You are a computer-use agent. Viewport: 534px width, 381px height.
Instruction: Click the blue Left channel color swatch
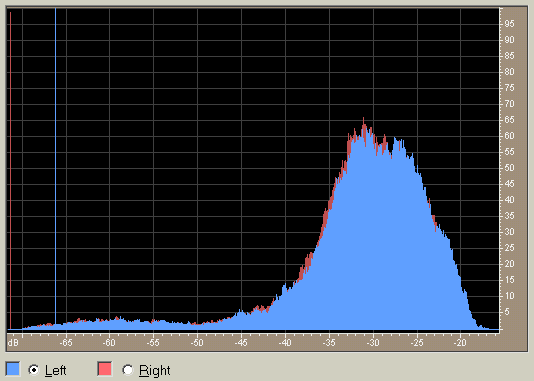[13, 369]
